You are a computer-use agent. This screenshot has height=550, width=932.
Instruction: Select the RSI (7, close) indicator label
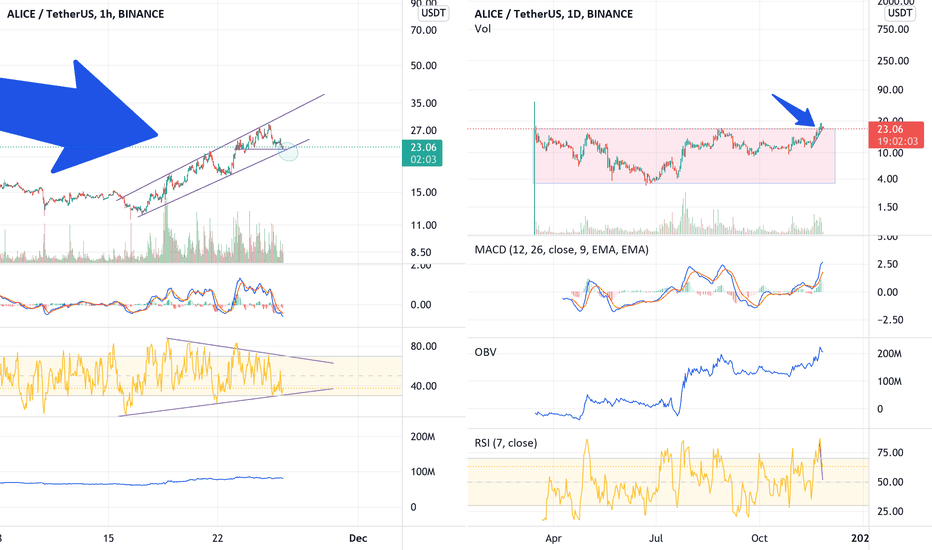(x=506, y=443)
